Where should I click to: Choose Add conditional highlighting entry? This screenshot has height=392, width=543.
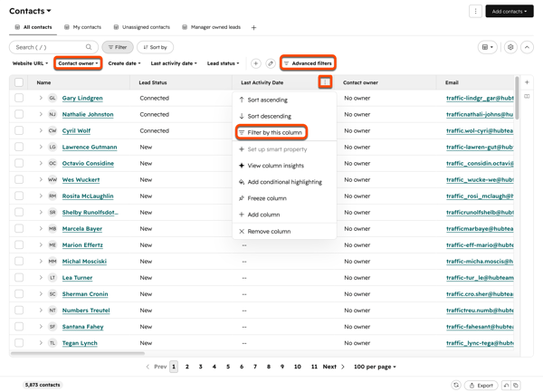(284, 182)
